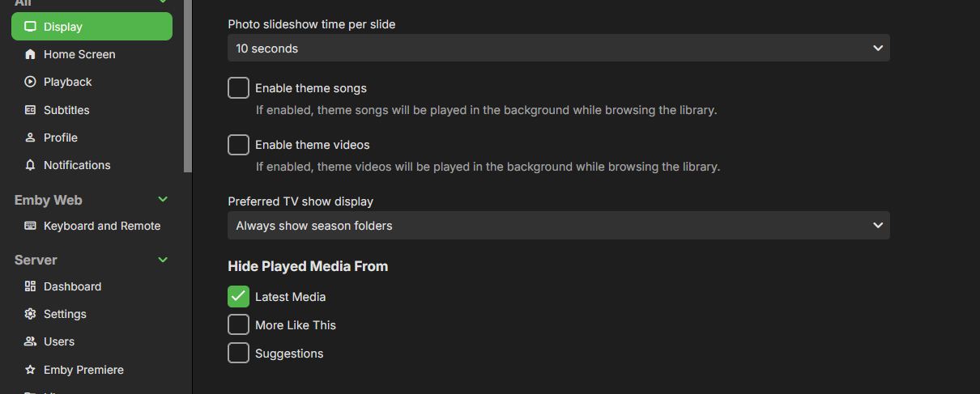Go to Emby Premiere page
Screen dimensions: 980x394
coord(83,370)
